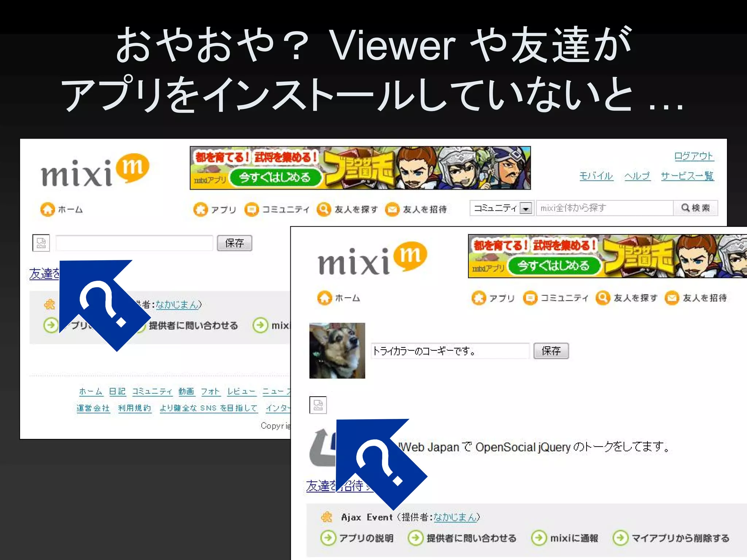Click the 検索 search button

click(696, 208)
